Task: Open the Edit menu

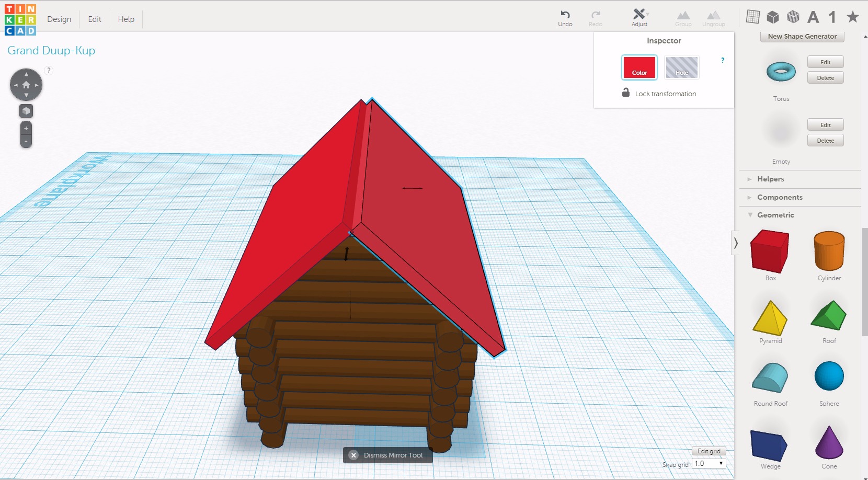Action: click(x=95, y=19)
